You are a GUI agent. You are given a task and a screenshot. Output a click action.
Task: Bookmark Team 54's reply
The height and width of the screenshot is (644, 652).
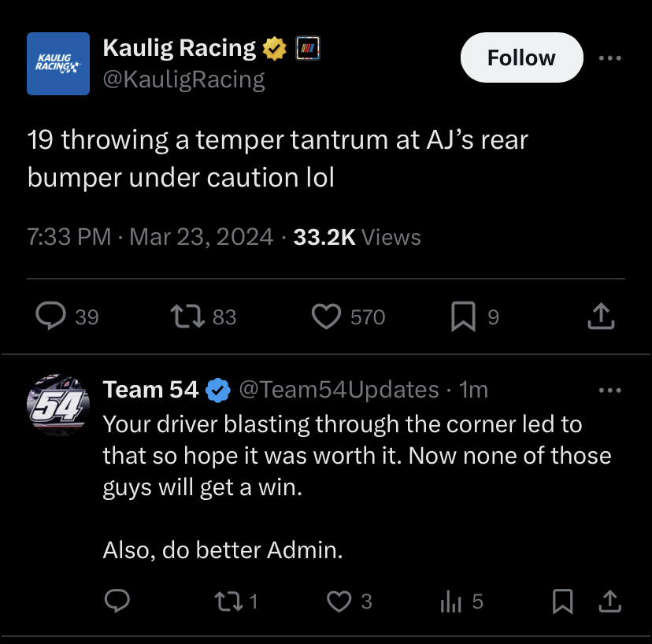pyautogui.click(x=562, y=601)
